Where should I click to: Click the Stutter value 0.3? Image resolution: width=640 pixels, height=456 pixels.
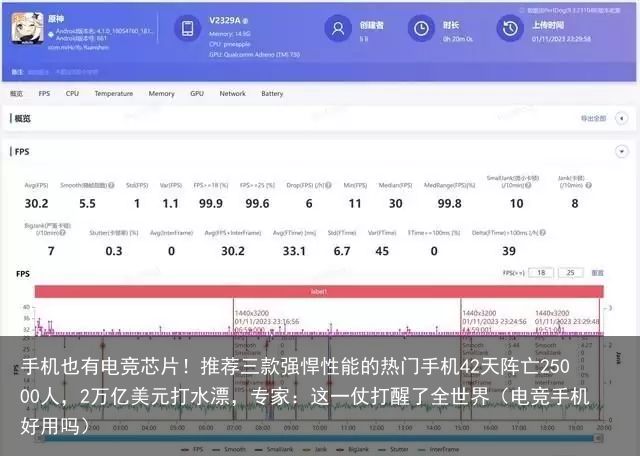(x=114, y=251)
